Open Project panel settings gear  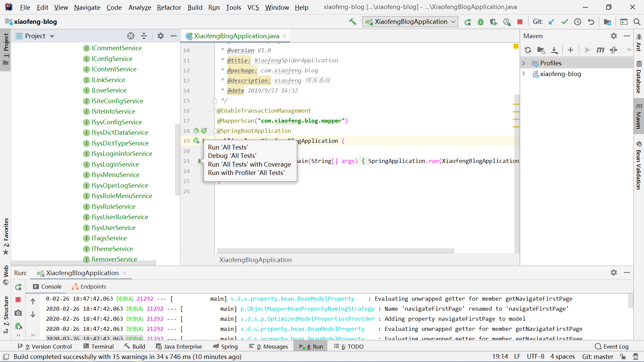[161, 36]
